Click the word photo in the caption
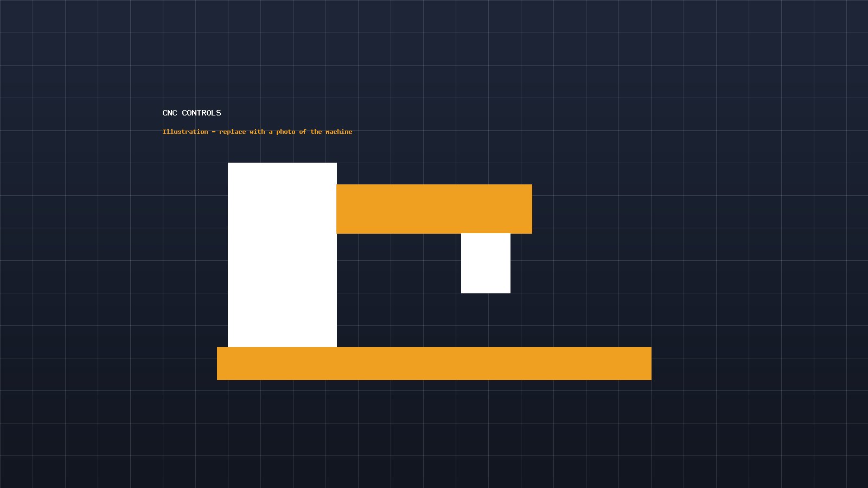Screen dimensions: 868x488 285,132
